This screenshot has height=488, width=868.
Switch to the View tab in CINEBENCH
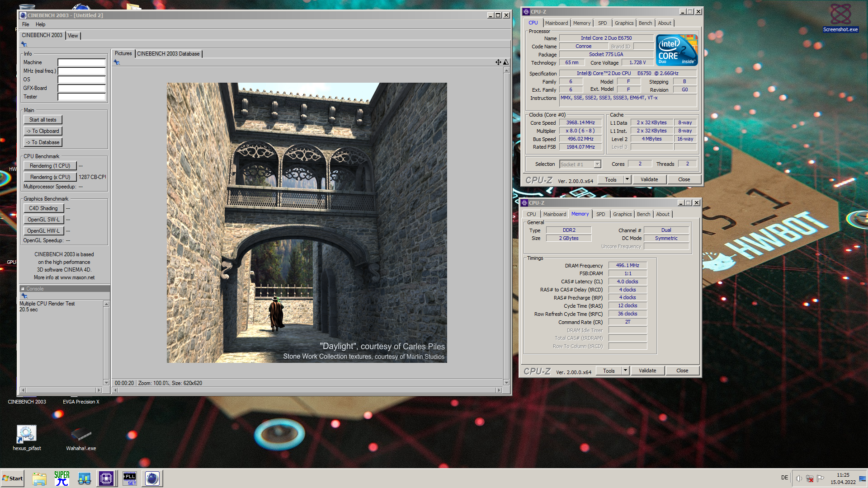click(73, 36)
